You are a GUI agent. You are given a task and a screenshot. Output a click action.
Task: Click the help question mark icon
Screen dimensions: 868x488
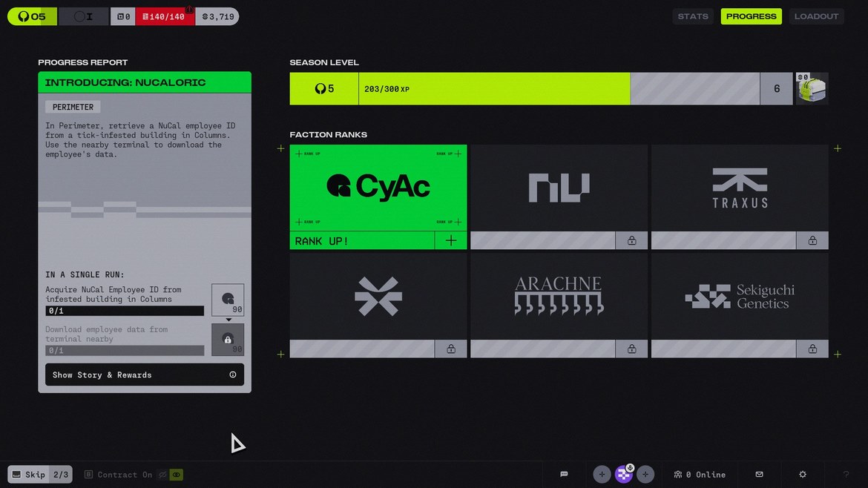(846, 475)
